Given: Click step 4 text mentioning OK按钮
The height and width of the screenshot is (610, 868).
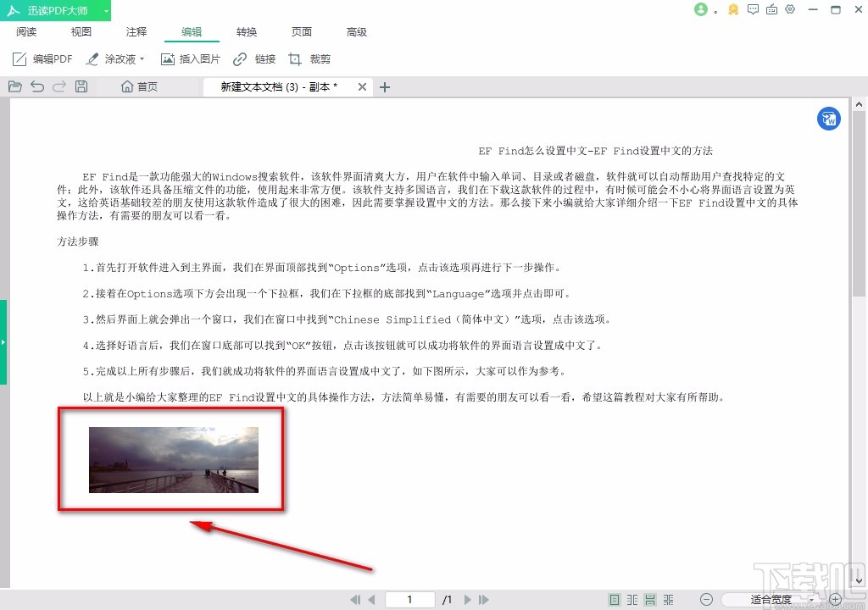Looking at the screenshot, I should (x=343, y=346).
